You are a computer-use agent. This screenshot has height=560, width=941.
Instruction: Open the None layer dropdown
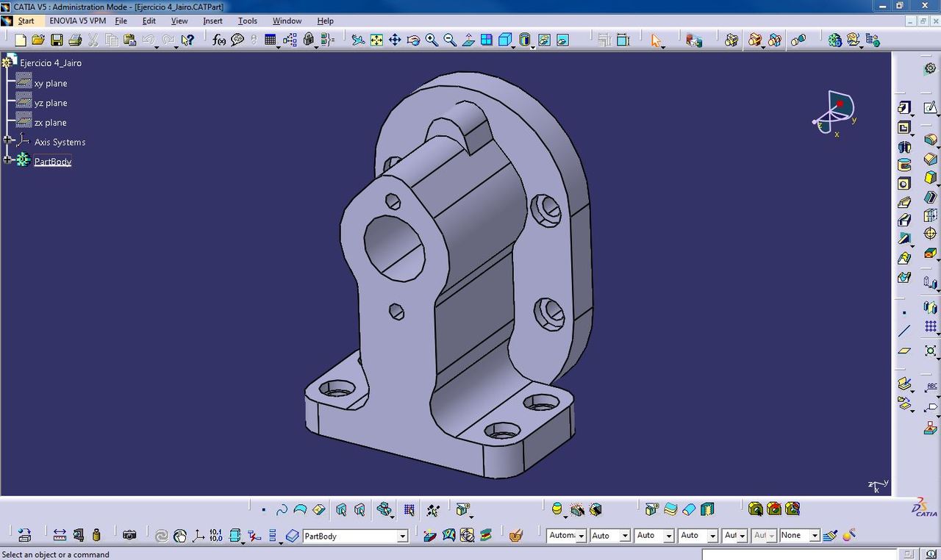[x=815, y=536]
